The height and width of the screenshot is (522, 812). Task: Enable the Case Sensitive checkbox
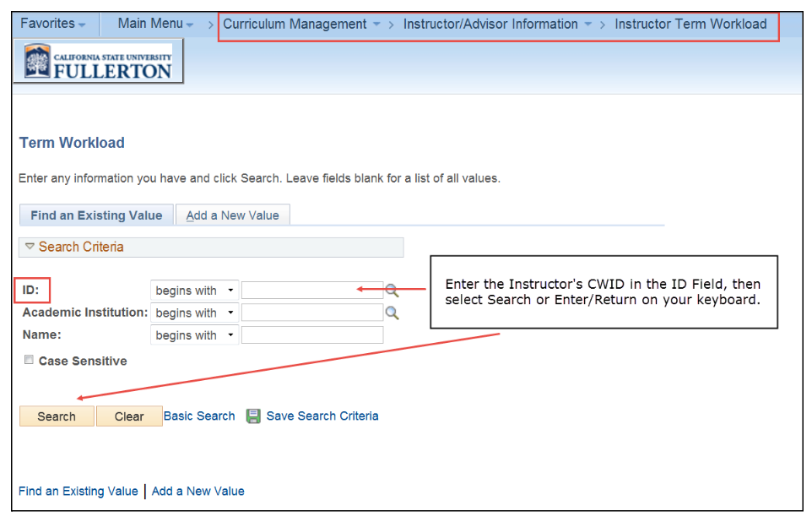[x=30, y=361]
